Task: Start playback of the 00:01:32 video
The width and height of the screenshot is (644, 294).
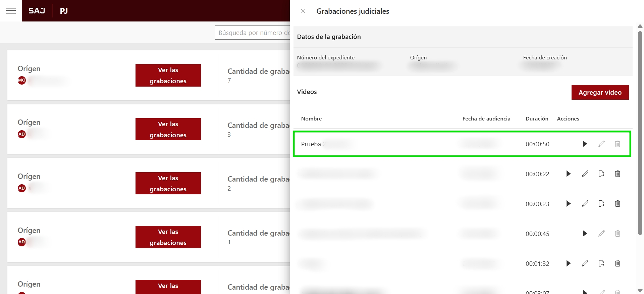Action: (x=568, y=263)
